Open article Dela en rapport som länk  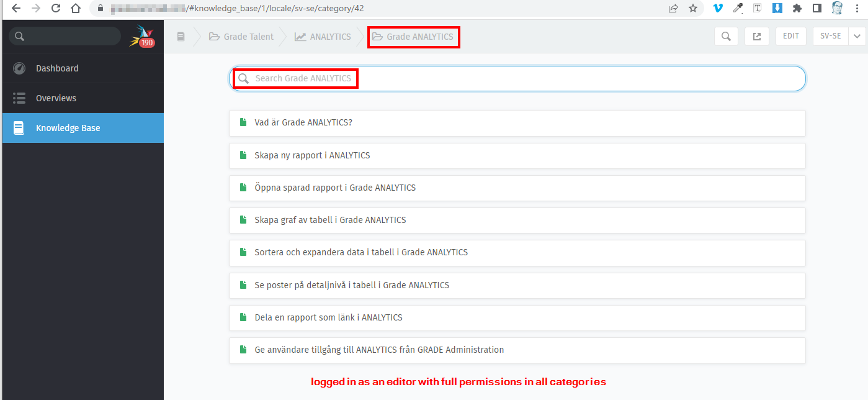pos(517,317)
